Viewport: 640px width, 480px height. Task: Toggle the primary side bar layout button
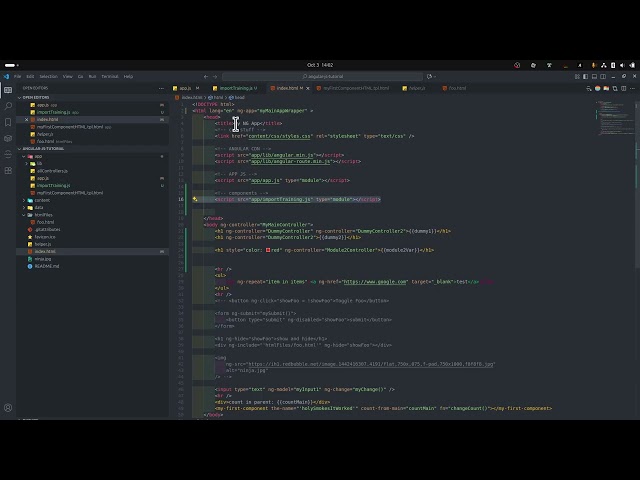pos(586,76)
